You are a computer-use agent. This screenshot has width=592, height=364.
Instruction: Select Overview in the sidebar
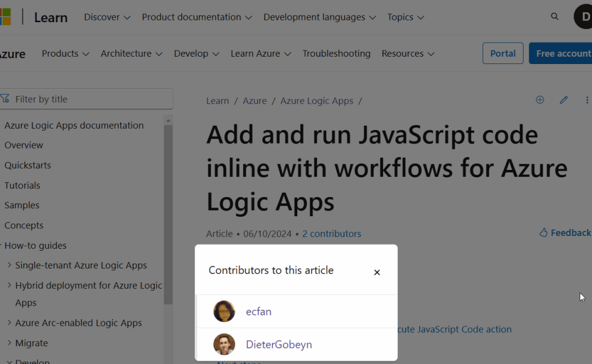[24, 145]
